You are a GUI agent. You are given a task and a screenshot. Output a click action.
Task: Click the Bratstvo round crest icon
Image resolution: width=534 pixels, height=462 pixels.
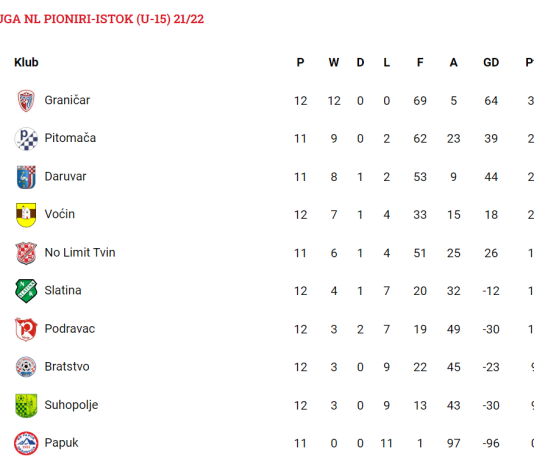pos(26,367)
